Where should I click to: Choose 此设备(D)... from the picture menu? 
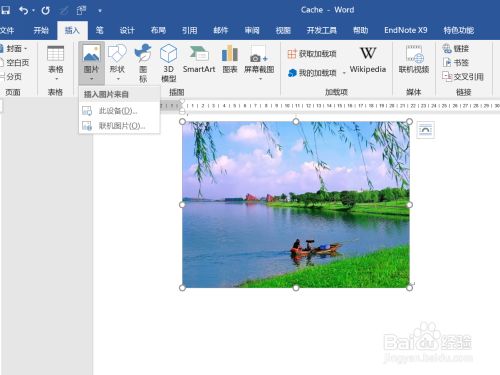pyautogui.click(x=119, y=111)
